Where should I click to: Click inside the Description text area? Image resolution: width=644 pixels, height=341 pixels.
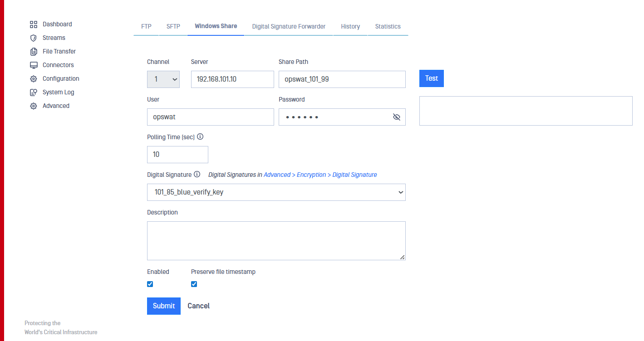[x=276, y=240]
